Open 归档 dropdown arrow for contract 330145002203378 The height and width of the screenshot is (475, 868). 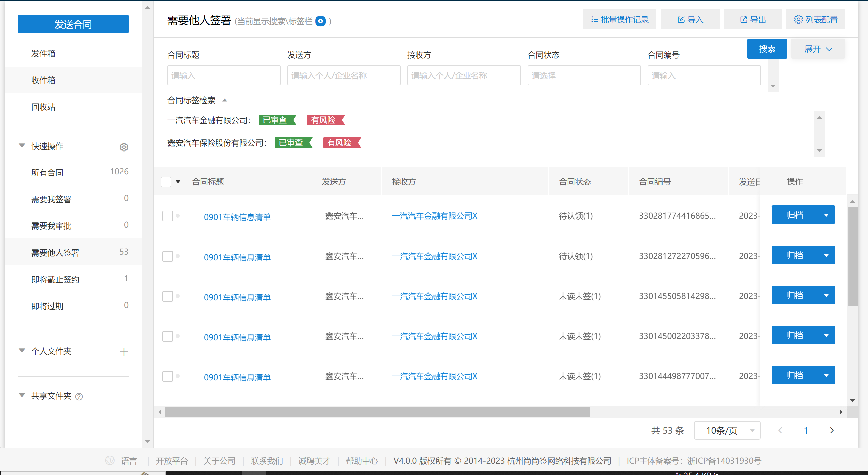coord(826,335)
